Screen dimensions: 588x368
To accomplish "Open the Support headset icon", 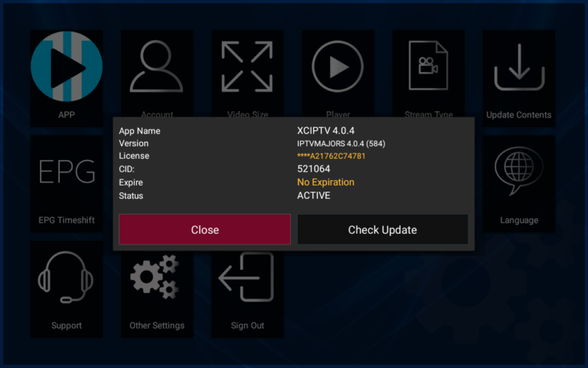I will pyautogui.click(x=67, y=278).
